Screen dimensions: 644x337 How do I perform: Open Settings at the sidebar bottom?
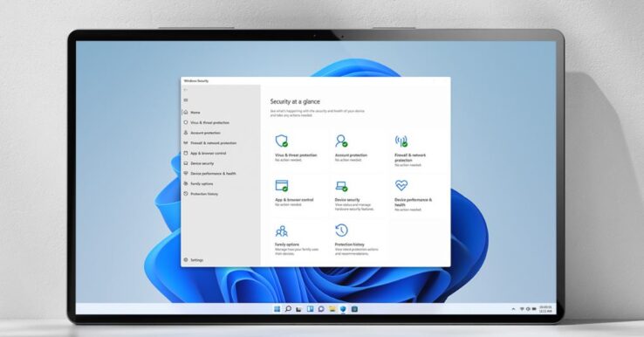point(193,260)
